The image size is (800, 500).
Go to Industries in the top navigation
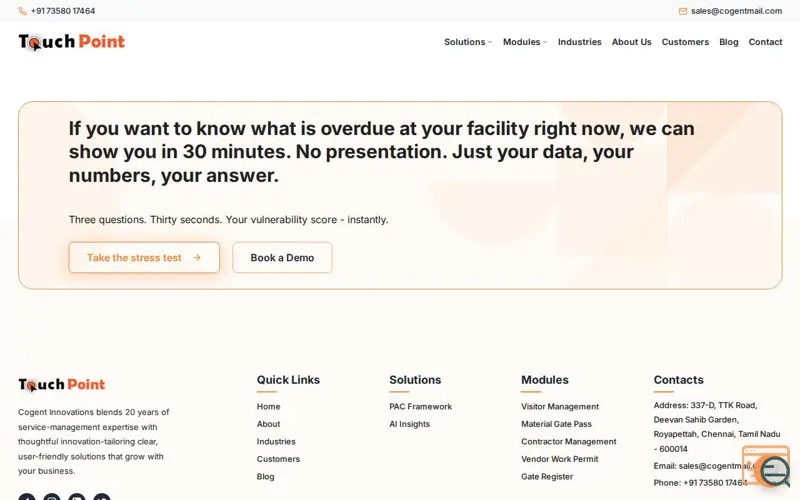pyautogui.click(x=580, y=42)
